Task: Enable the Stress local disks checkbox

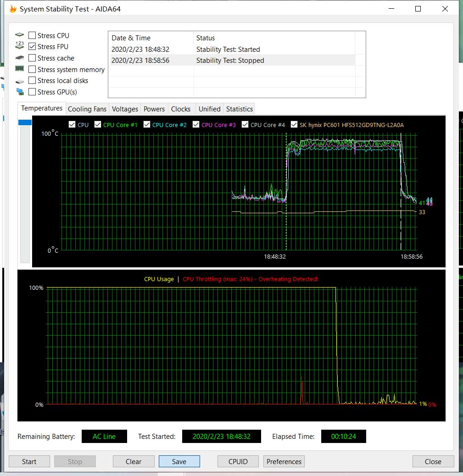Action: click(x=32, y=80)
